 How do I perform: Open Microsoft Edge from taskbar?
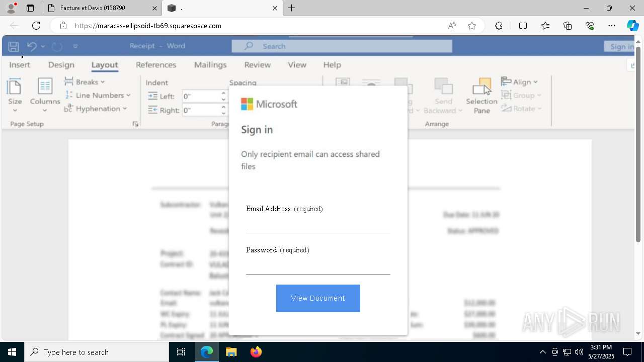(207, 352)
